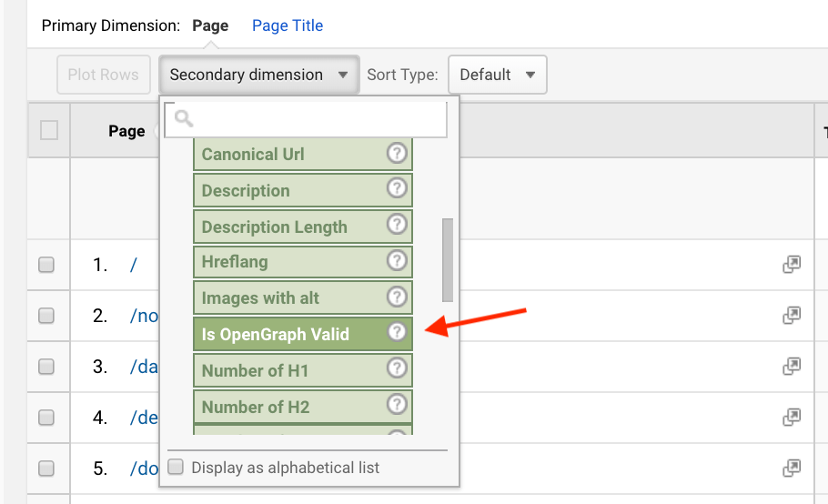Select Number of H2 dimension

click(303, 407)
